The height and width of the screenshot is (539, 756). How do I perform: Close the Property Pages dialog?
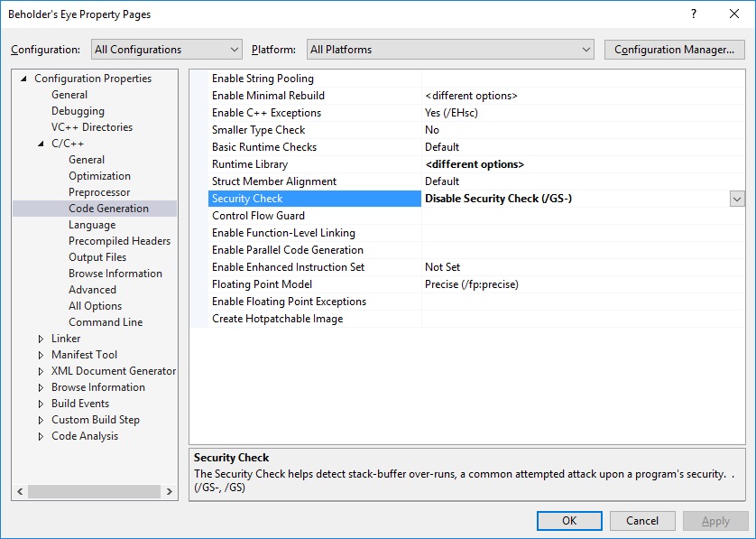734,14
